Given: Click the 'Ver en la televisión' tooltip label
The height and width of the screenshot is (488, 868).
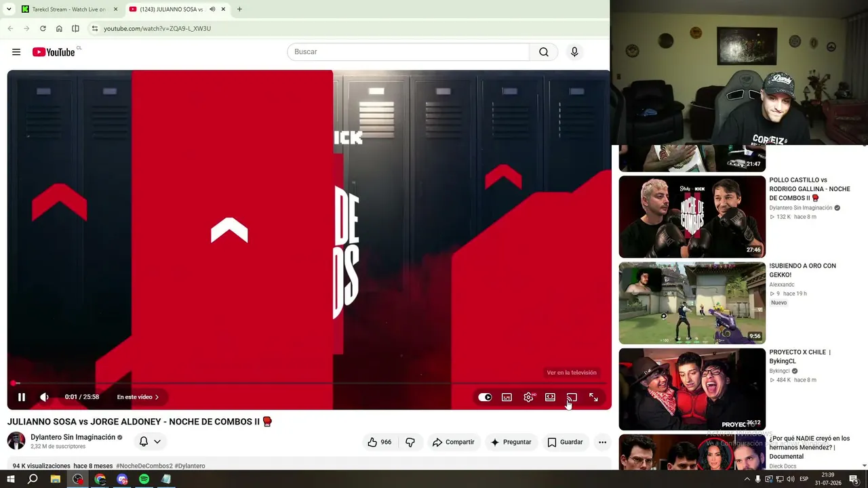Looking at the screenshot, I should click(x=572, y=373).
